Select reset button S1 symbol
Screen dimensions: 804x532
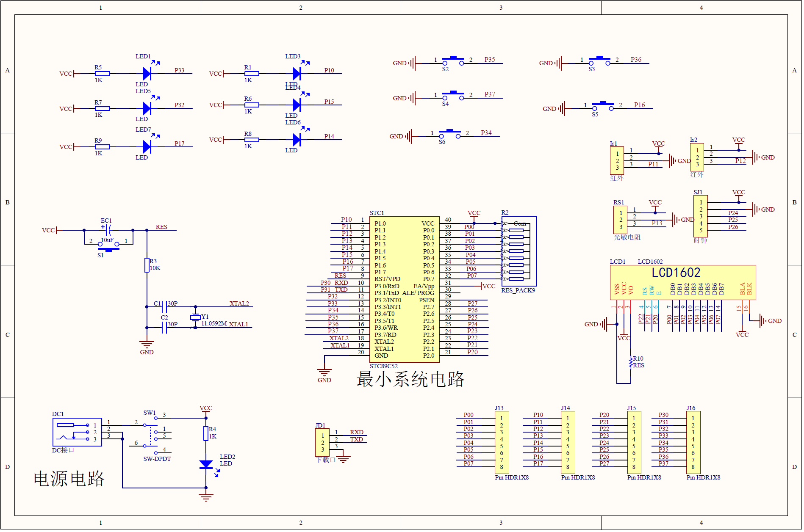[x=108, y=246]
